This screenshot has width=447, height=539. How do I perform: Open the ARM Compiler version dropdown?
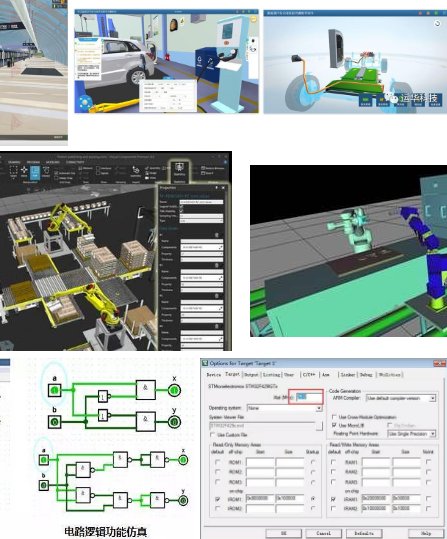401,398
